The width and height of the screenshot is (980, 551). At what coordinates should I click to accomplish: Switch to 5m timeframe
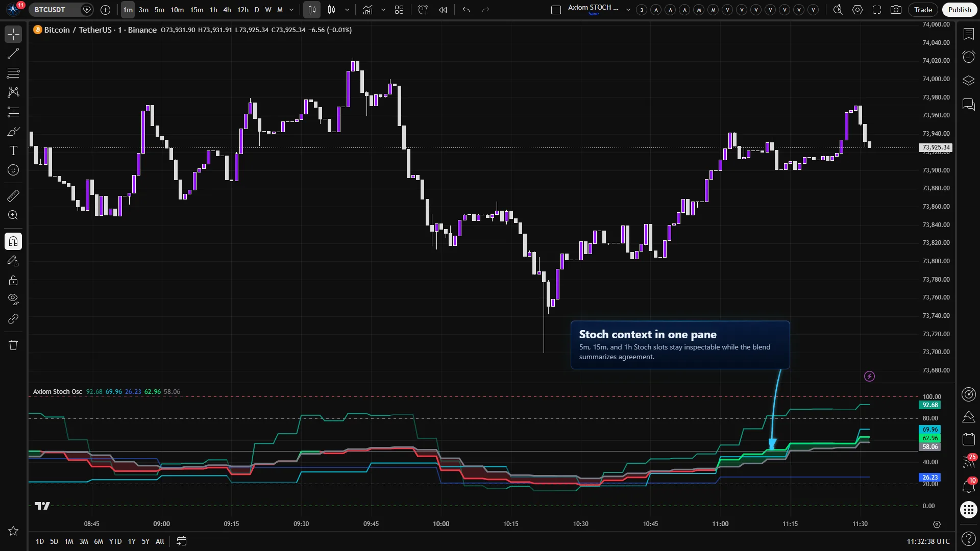coord(160,10)
